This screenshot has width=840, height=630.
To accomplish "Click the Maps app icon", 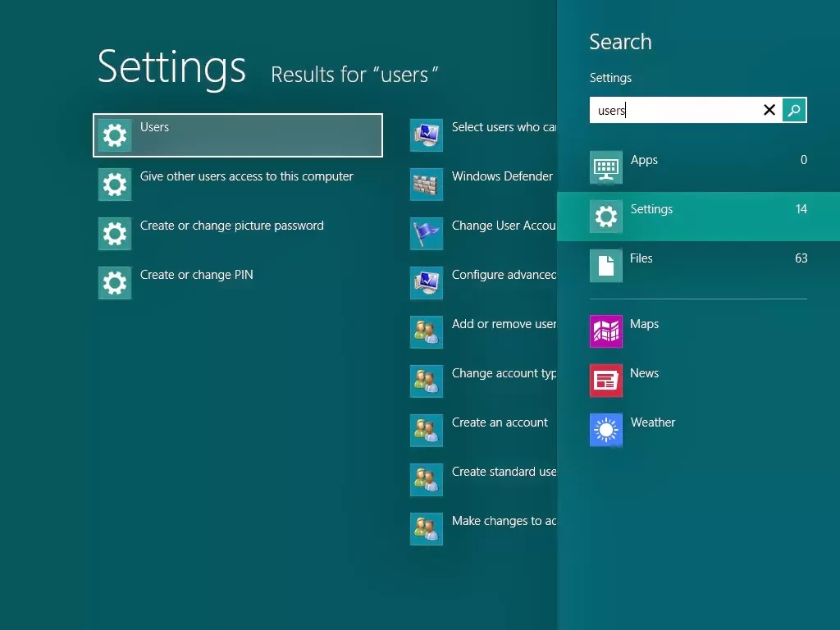I will pyautogui.click(x=605, y=331).
